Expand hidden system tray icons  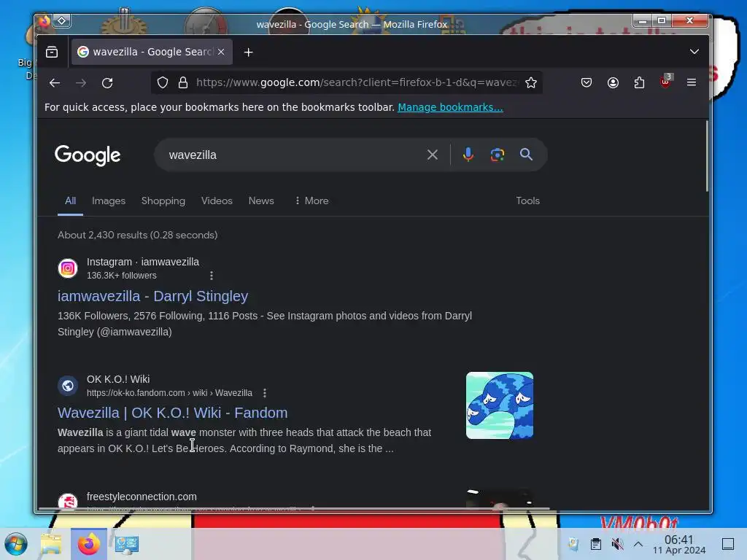638,544
